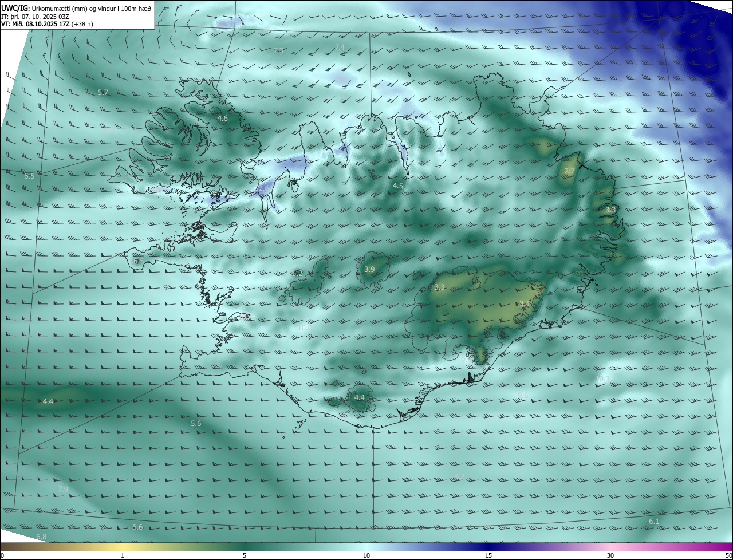
Task: Click the 4.5 value in north Iceland
Action: (x=398, y=186)
